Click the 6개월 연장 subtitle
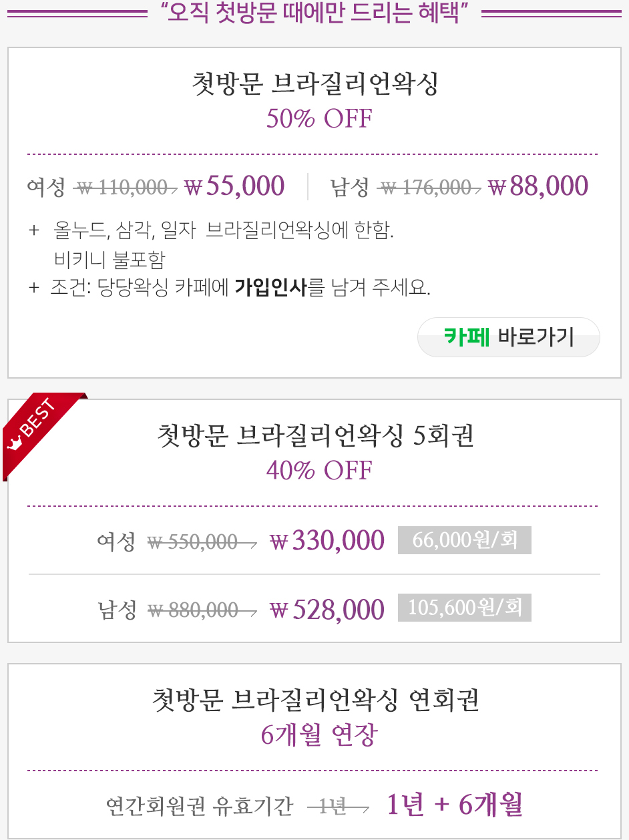Viewport: 629px width, 840px height. coord(319,735)
